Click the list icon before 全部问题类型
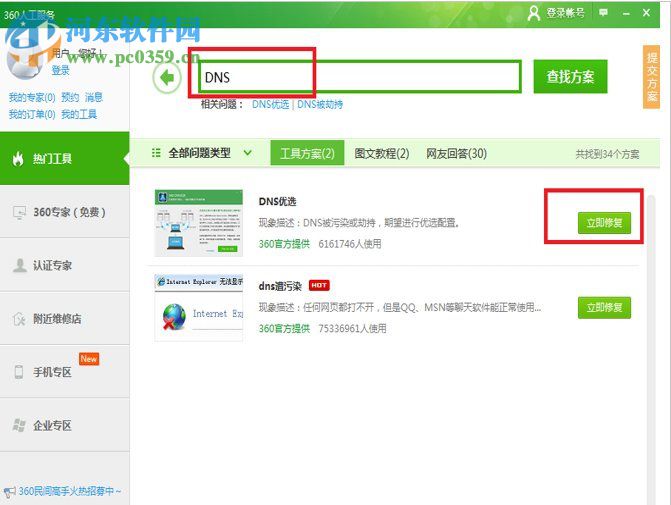671x505 pixels. [156, 153]
